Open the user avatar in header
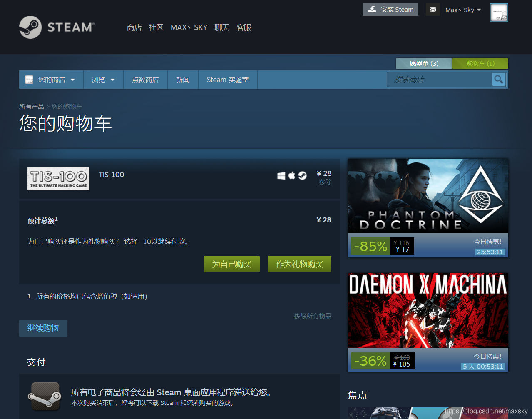 point(499,12)
